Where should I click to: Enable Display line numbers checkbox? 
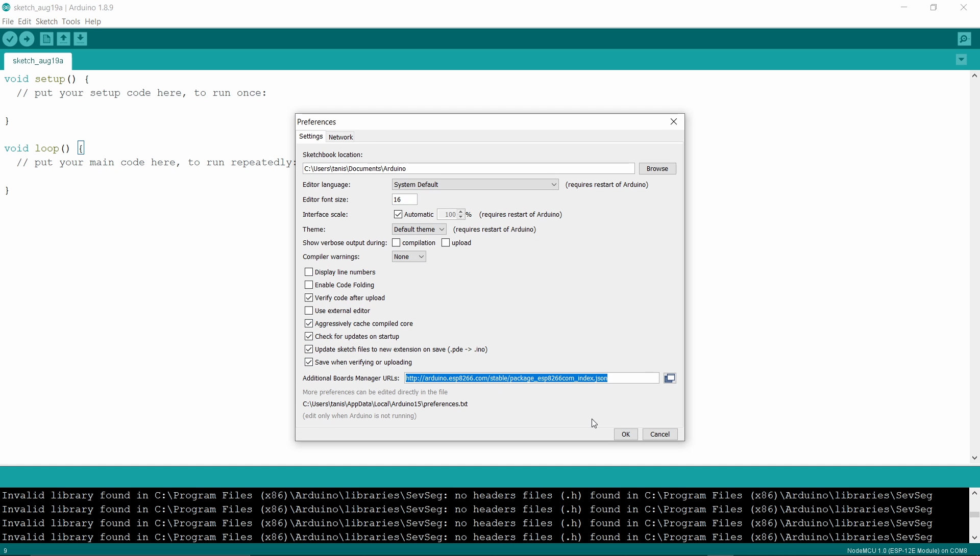[x=309, y=272]
